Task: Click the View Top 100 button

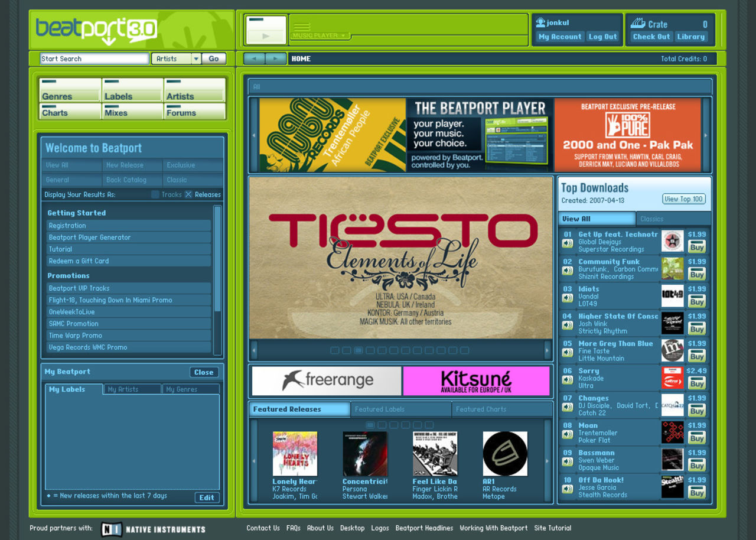Action: coord(683,199)
